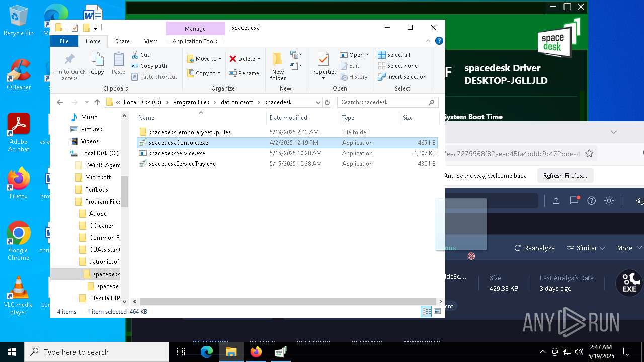Open help circle icon on VirusTotal page

click(592, 201)
